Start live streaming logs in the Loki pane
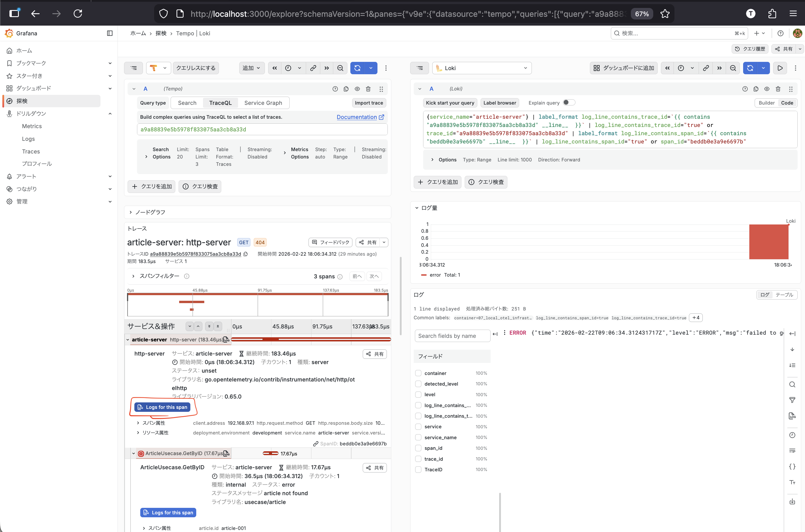 [x=780, y=68]
